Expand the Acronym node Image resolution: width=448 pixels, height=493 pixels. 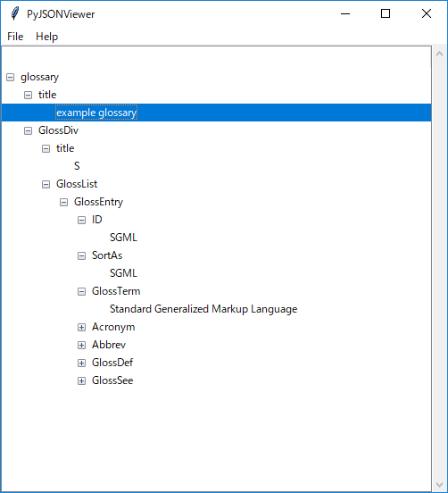82,327
